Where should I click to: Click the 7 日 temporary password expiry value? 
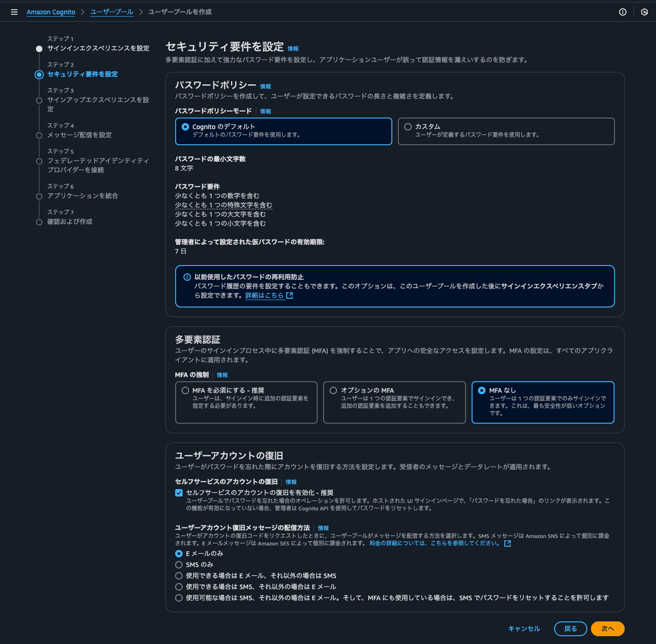pos(181,251)
